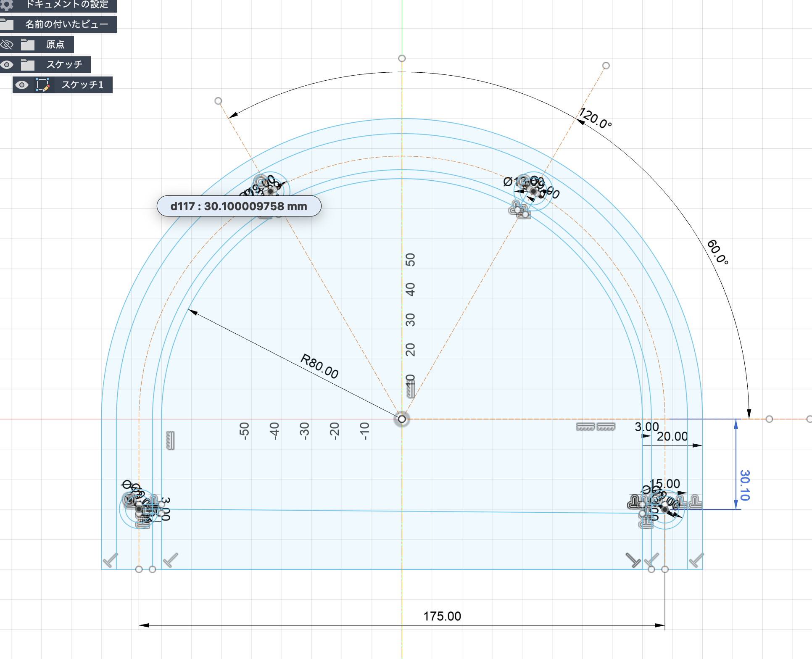Toggle visibility of スケッチ1
812x659 pixels.
22,85
